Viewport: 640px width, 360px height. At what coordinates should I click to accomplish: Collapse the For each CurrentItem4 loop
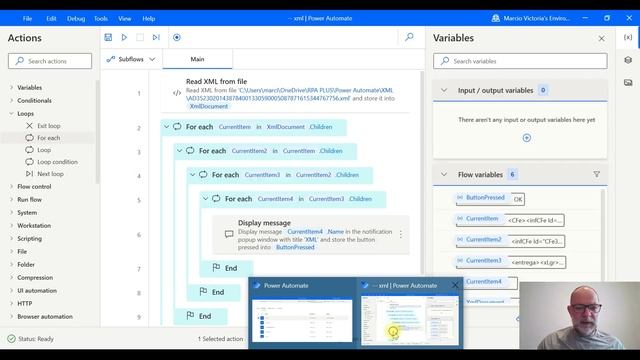coord(205,199)
